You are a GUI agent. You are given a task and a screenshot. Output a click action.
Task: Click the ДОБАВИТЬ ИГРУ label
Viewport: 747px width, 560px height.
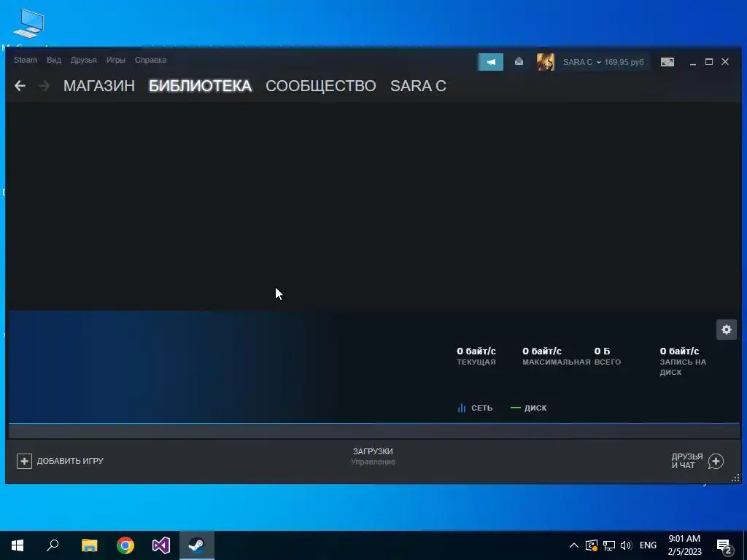pos(70,461)
